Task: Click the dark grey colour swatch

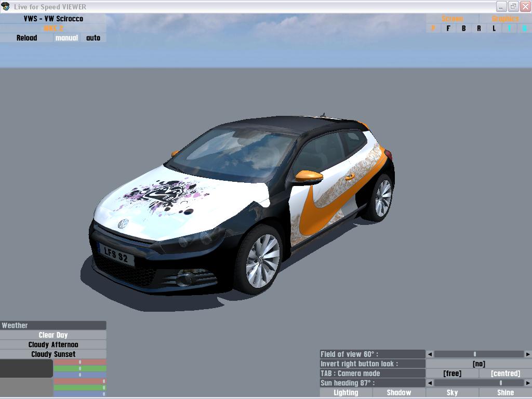Action: click(26, 368)
